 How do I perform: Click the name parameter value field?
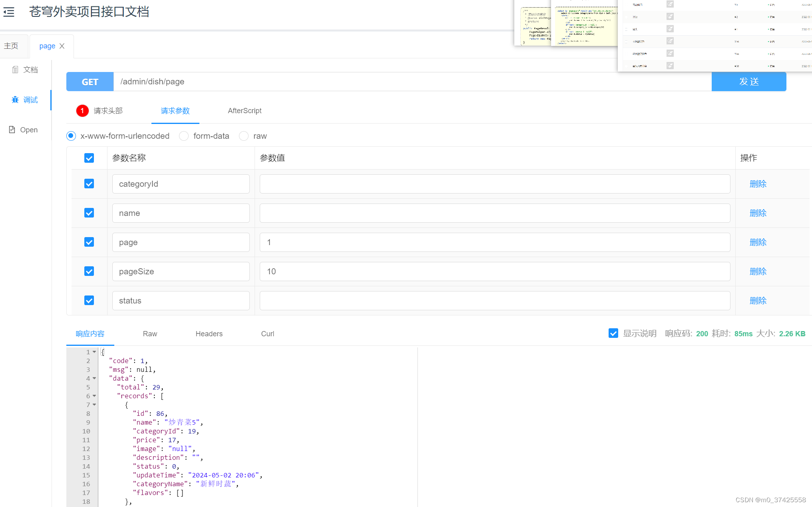[494, 213]
